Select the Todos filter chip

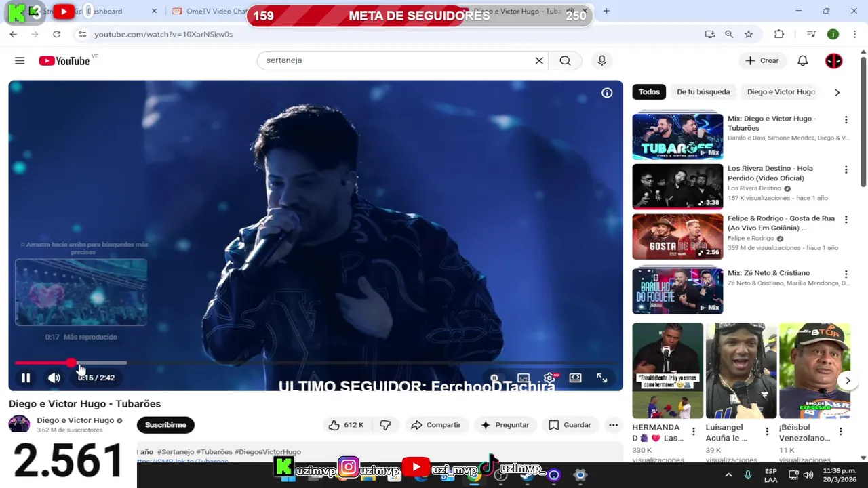point(649,91)
